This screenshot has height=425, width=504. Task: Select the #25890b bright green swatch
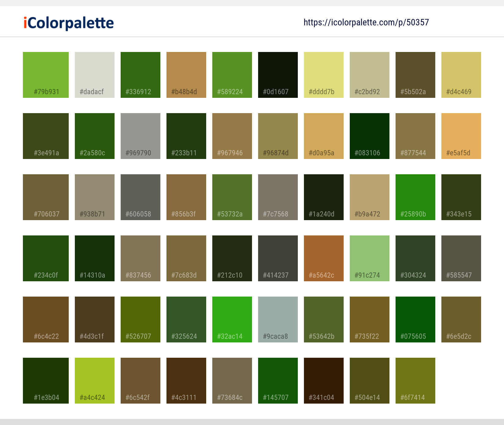tap(415, 197)
